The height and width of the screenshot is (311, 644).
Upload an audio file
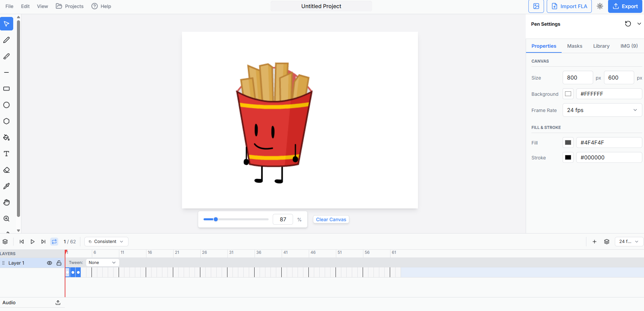point(58,303)
